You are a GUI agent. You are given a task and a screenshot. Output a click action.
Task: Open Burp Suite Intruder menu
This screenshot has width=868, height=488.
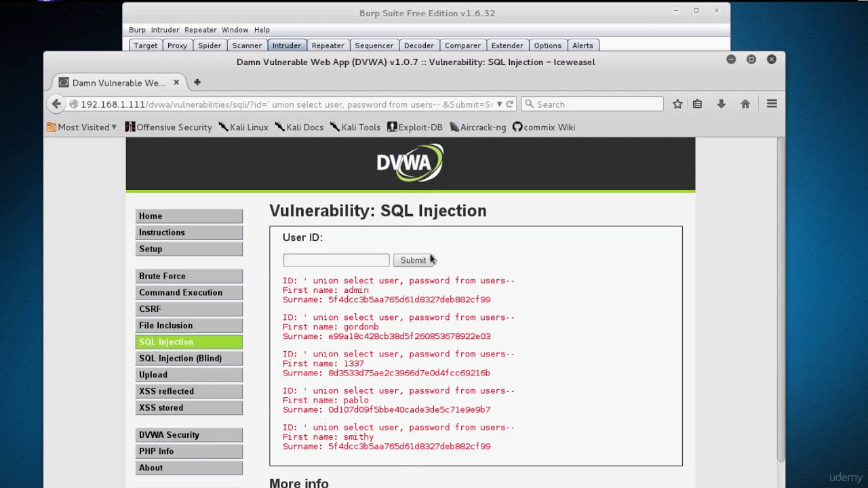tap(165, 30)
